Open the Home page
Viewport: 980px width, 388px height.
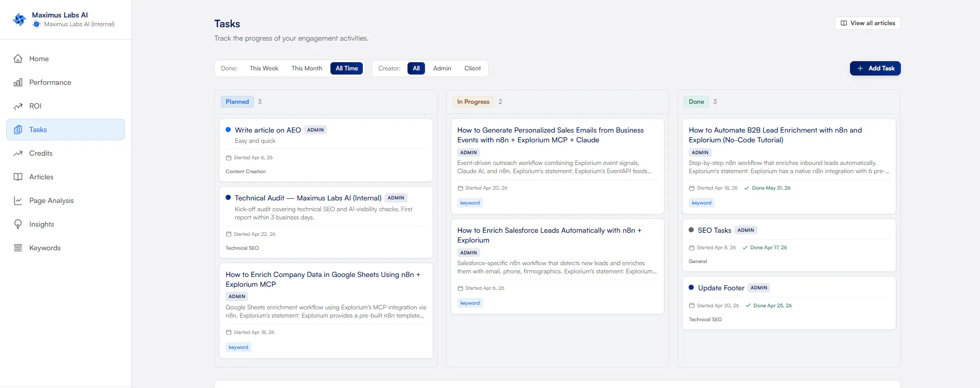(x=65, y=59)
